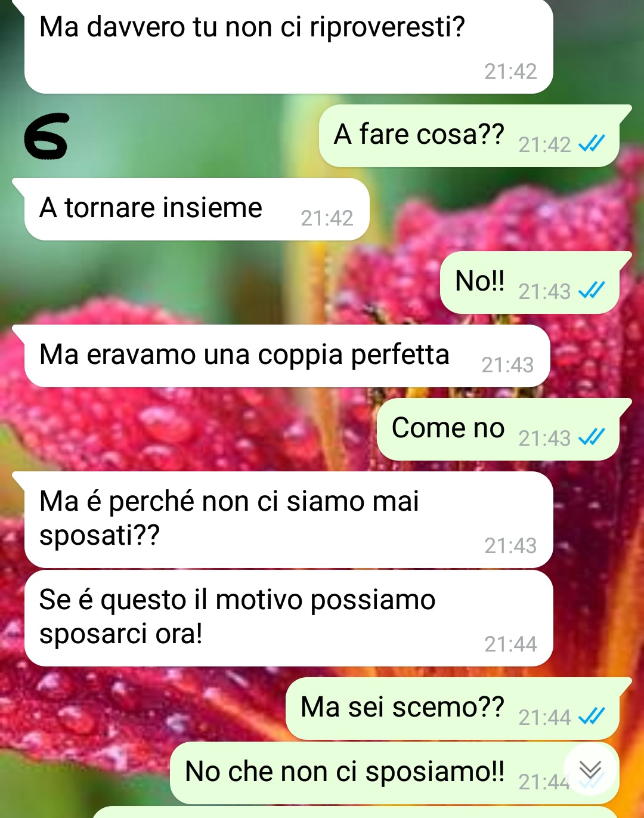This screenshot has height=818, width=644.
Task: Tap the scroll-to-bottom double chevron button
Action: click(590, 770)
